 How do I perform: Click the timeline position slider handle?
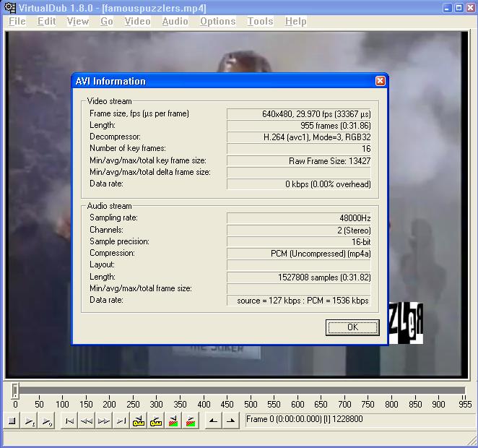click(x=15, y=391)
